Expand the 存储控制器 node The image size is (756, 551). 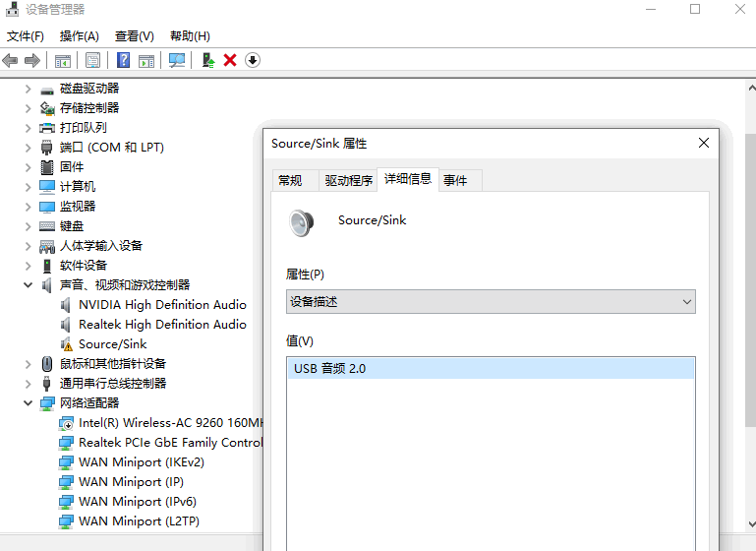[28, 108]
